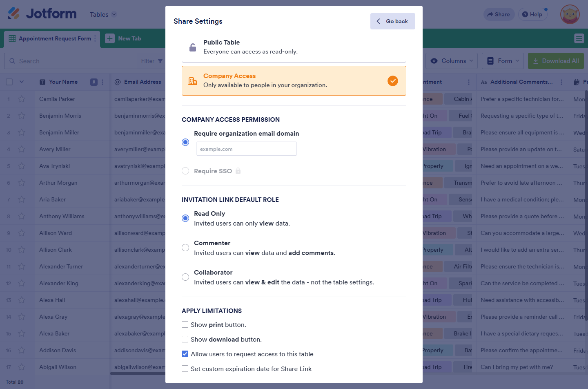Choose the Collaborator role radio button

click(x=185, y=277)
